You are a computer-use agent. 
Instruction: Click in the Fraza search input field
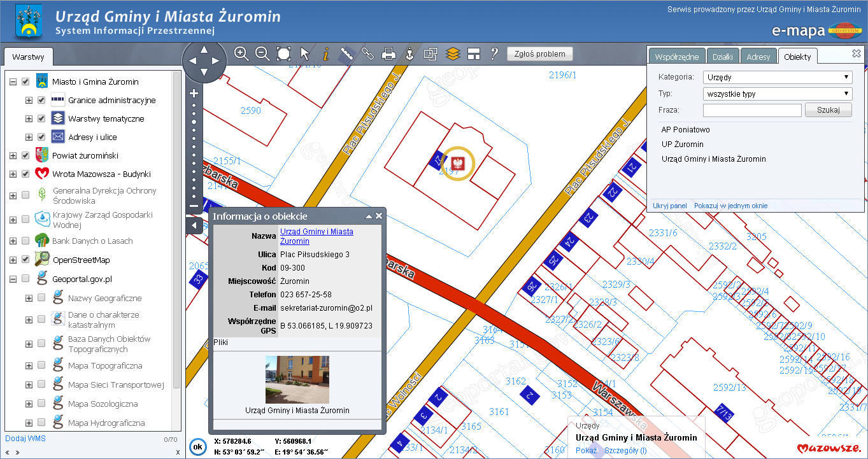752,110
